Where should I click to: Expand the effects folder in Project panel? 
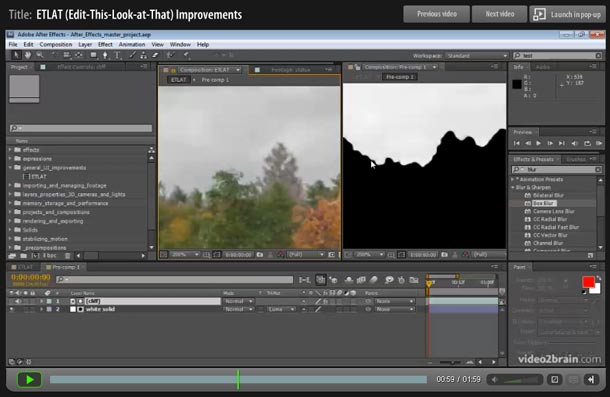point(10,150)
